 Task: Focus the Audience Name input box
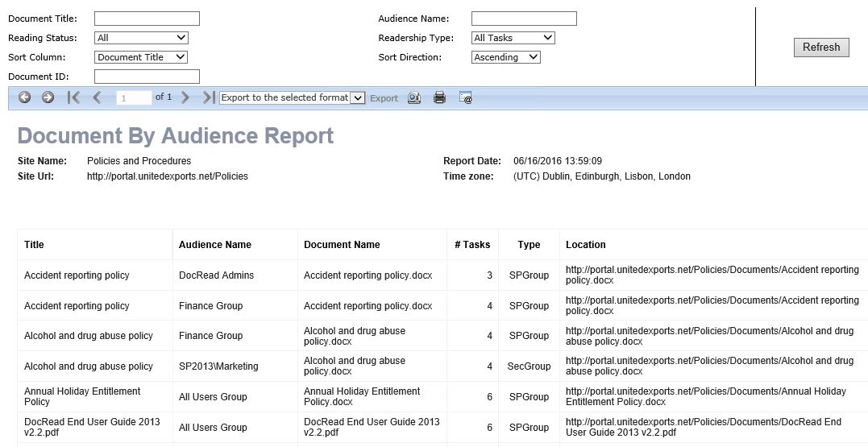pyautogui.click(x=524, y=19)
